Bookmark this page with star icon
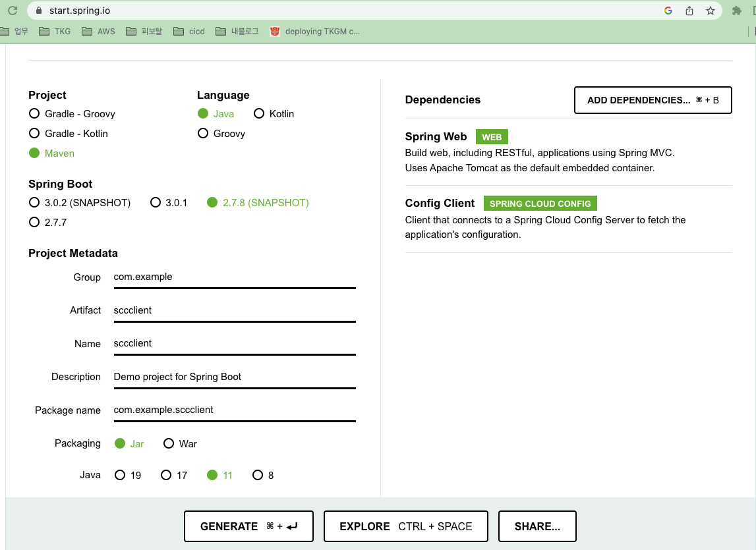Image resolution: width=756 pixels, height=550 pixels. (711, 11)
